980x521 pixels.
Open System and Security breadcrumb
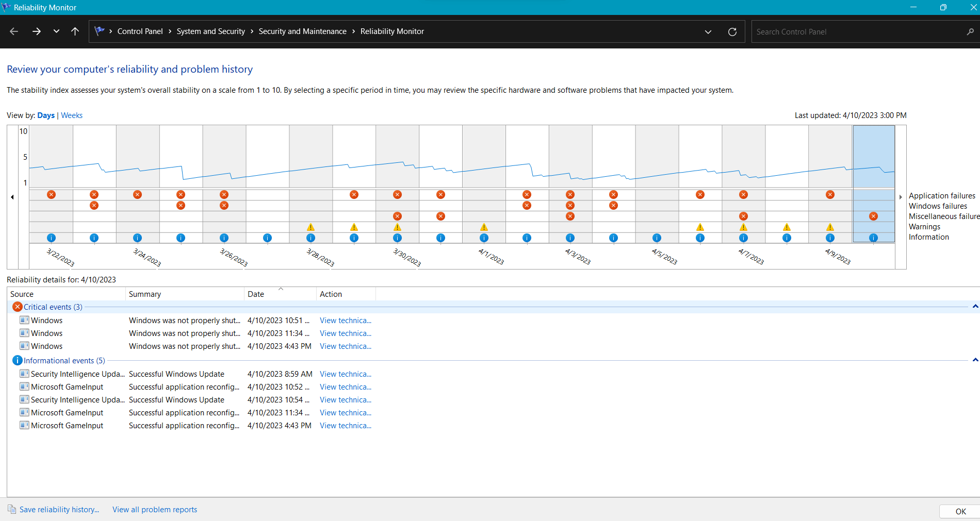tap(210, 31)
